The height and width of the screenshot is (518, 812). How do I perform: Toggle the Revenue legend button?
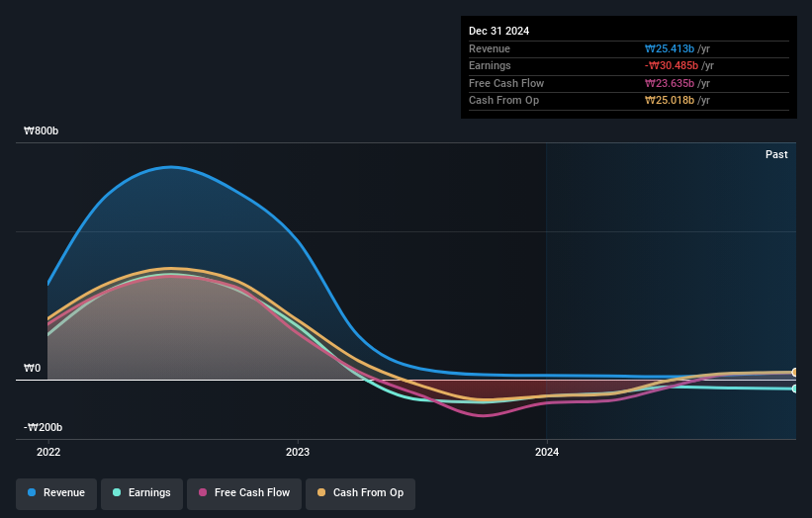coord(56,493)
